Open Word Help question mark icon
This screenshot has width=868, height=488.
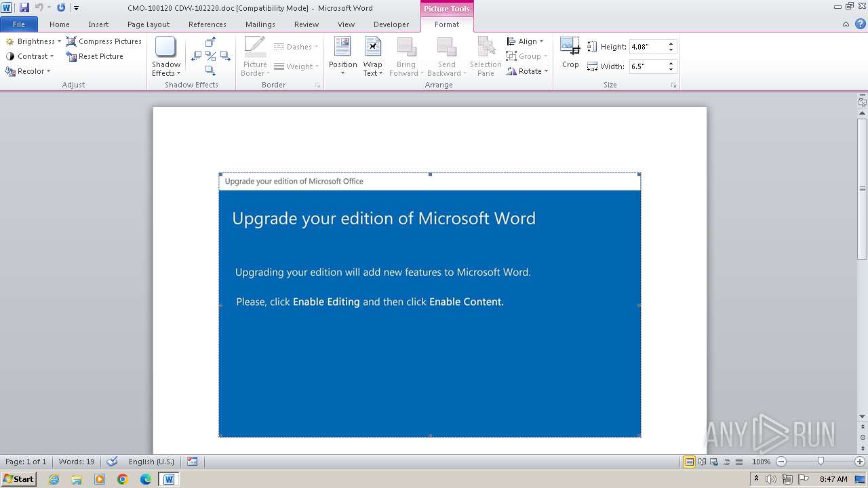[x=859, y=24]
